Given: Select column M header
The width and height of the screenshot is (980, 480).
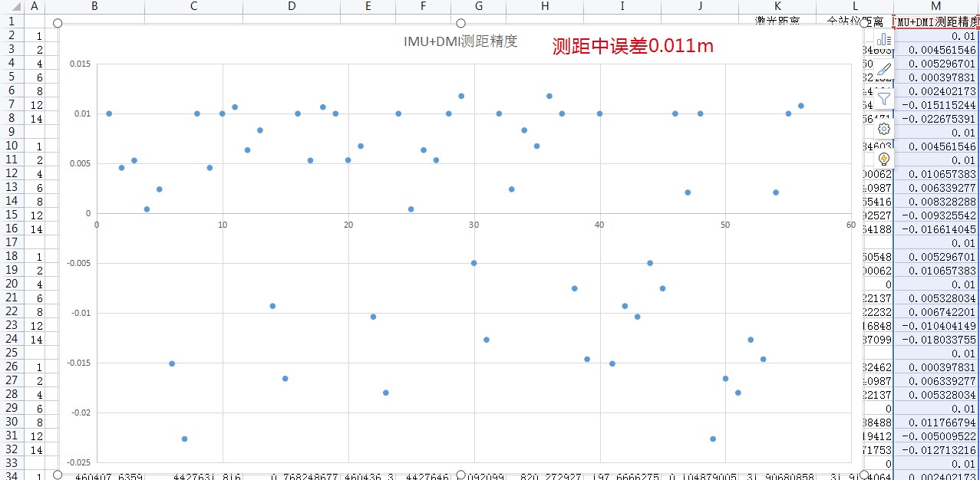Looking at the screenshot, I should pyautogui.click(x=935, y=6).
